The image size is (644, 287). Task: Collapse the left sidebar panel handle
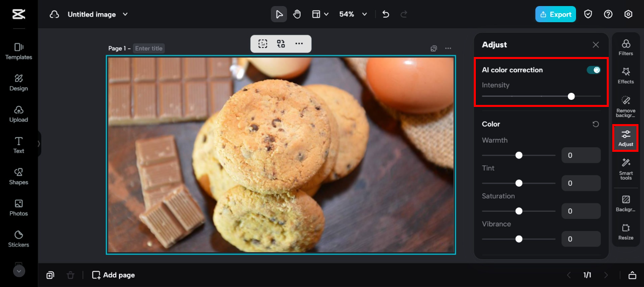39,144
